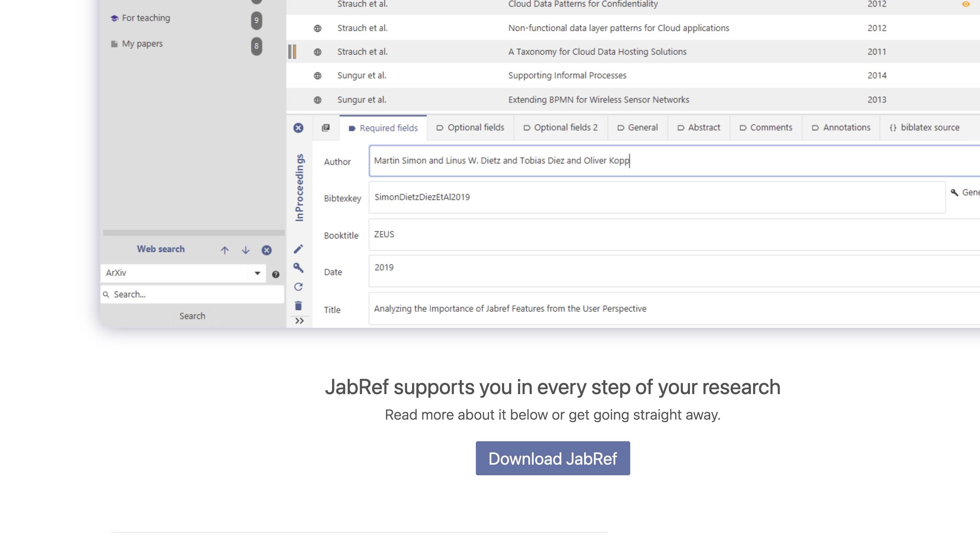
Task: Open the ArXiv fetcher dropdown
Action: click(257, 273)
